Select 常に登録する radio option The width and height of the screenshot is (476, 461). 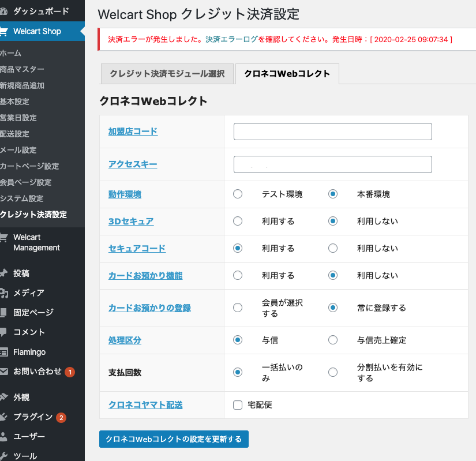pyautogui.click(x=333, y=308)
